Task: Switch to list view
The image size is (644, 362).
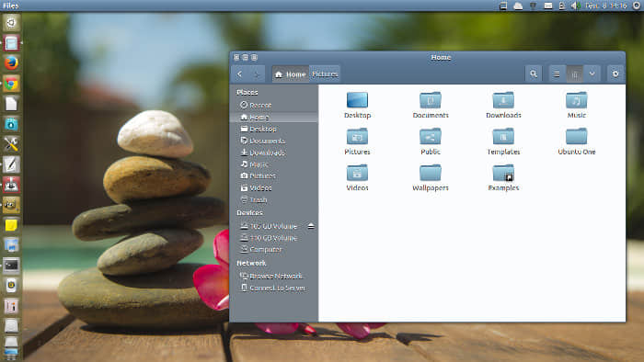Action: 557,74
